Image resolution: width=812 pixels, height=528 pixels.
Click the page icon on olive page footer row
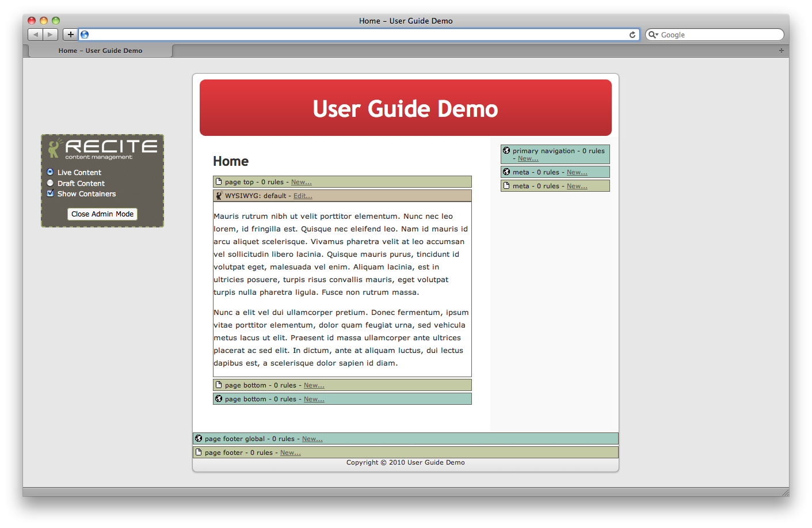tap(199, 452)
